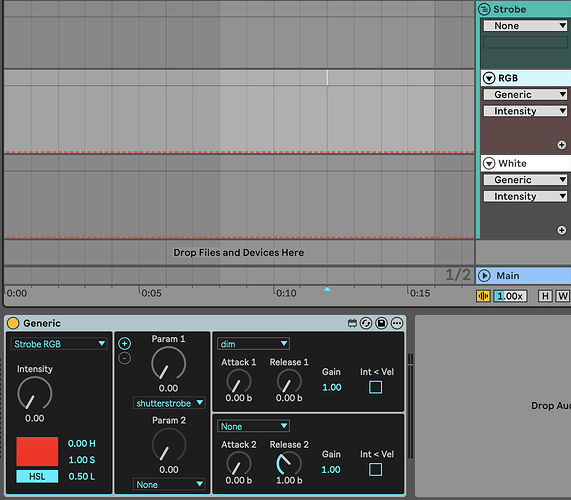Image resolution: width=571 pixels, height=500 pixels.
Task: Enable first Int < Vel checkbox
Action: 375,387
